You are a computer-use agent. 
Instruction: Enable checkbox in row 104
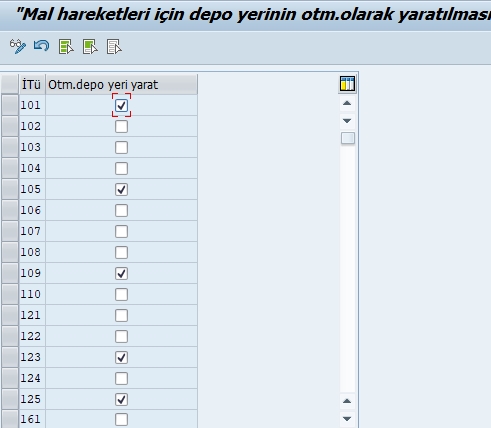tap(121, 169)
